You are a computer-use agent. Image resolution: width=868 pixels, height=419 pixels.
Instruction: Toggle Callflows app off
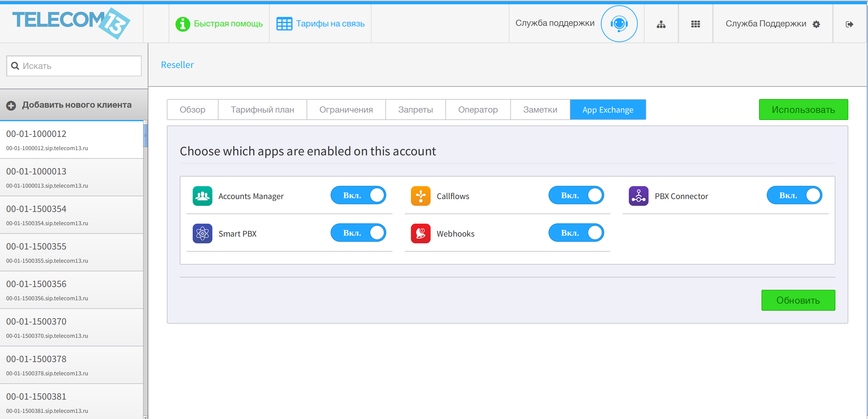pos(576,195)
